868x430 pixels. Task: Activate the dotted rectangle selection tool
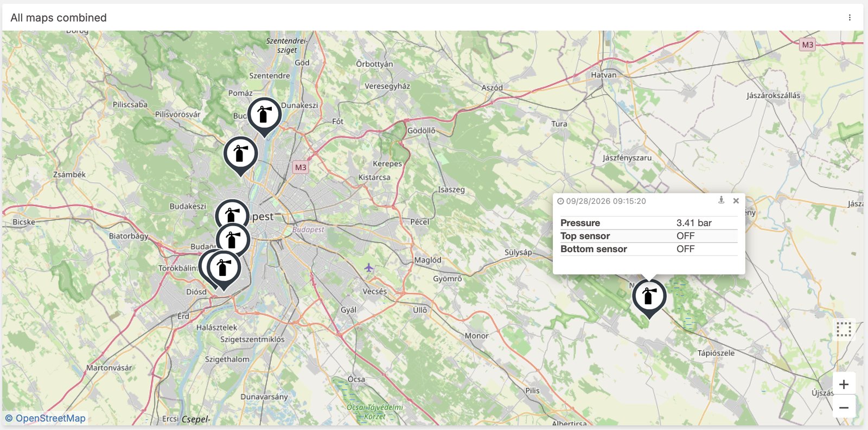(x=844, y=329)
